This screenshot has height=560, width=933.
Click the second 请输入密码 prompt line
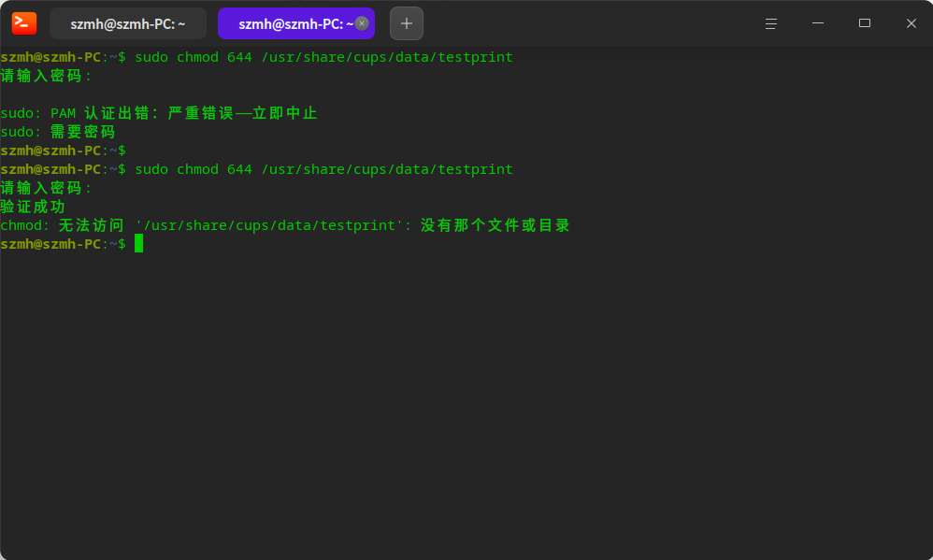[x=47, y=188]
